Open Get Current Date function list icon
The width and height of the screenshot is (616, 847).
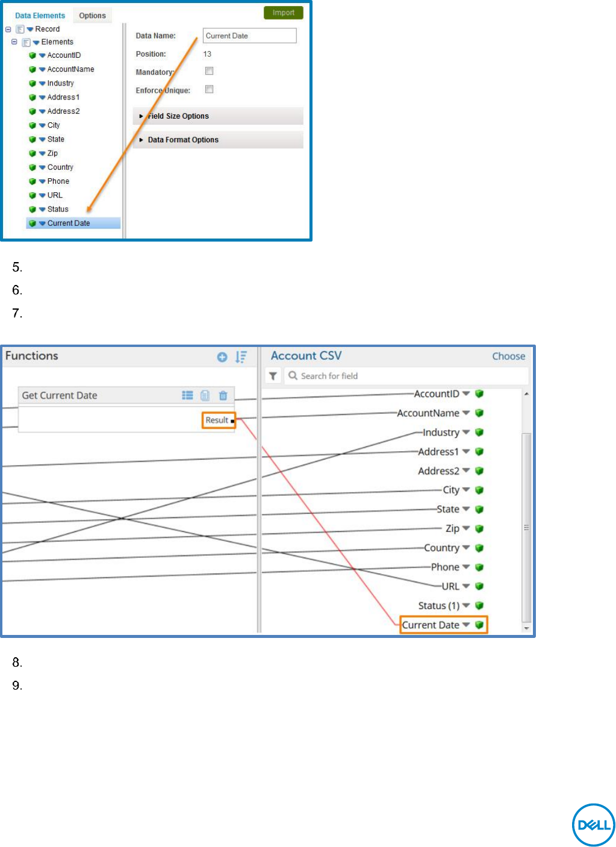188,395
